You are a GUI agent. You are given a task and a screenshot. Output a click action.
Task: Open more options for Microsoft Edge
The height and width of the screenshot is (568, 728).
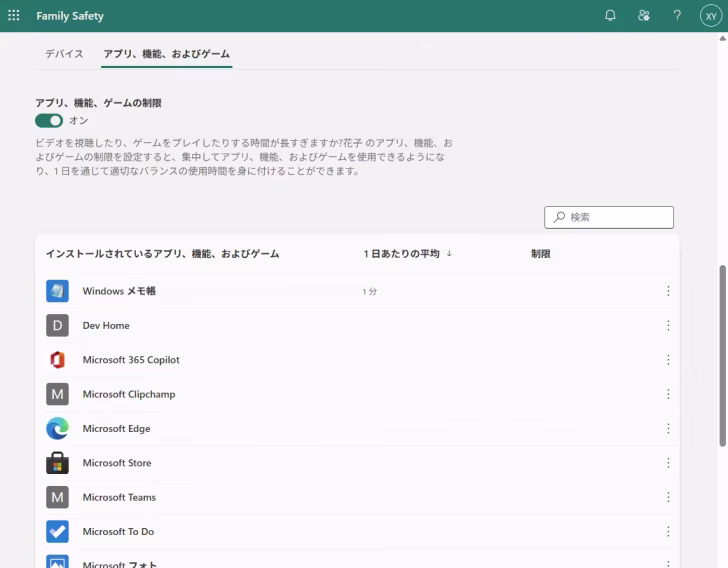click(668, 428)
